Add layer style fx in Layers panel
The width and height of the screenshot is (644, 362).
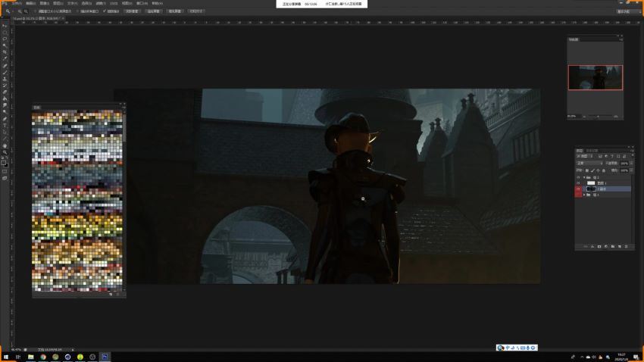pos(592,247)
